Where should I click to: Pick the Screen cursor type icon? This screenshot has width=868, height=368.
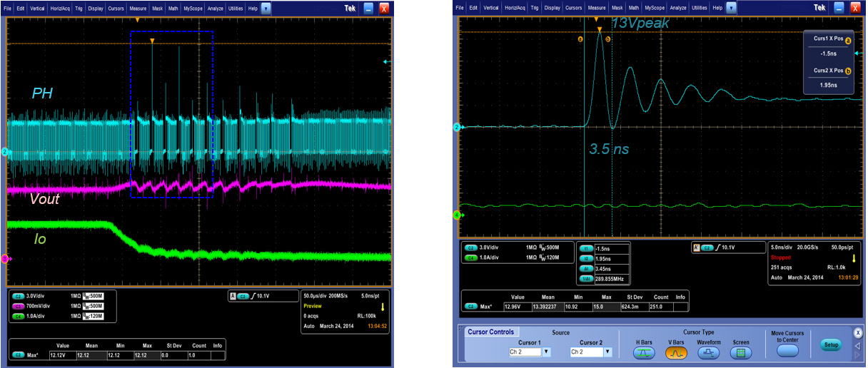point(740,353)
